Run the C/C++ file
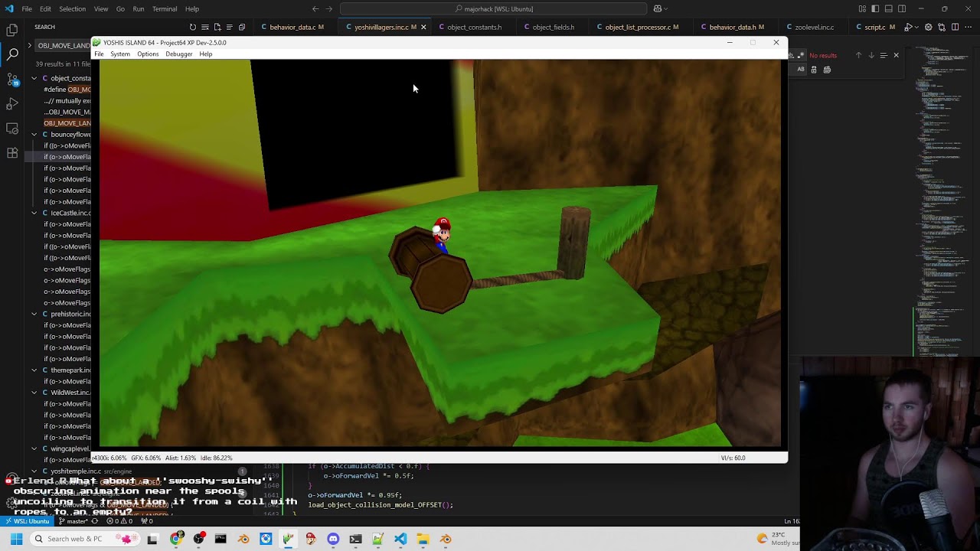Screen dimensions: 980x551 907,27
